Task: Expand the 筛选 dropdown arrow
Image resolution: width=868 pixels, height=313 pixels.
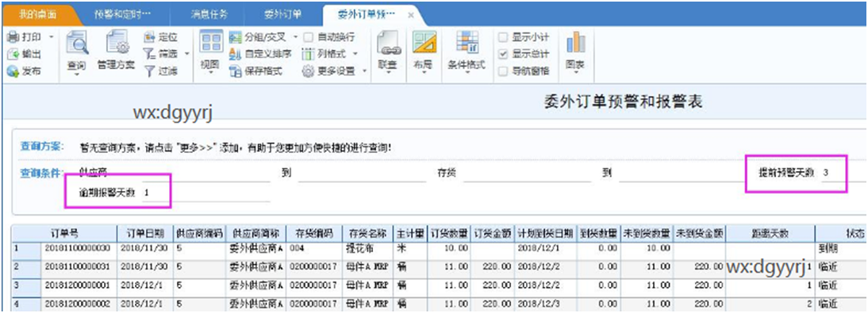Action: point(187,54)
